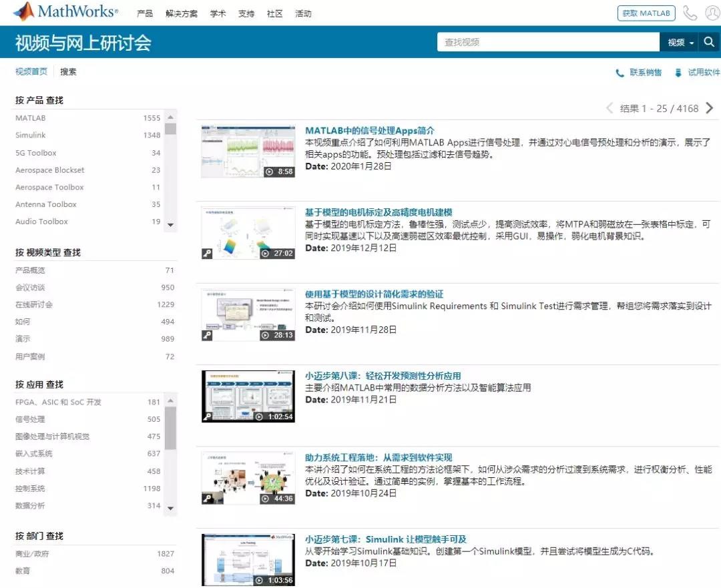
Task: Click the product list scrollbar thumb
Action: (171, 129)
